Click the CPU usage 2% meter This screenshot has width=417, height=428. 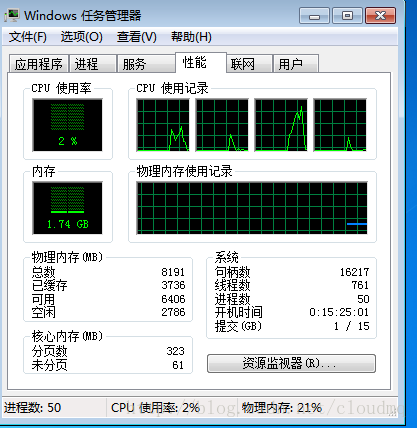pyautogui.click(x=67, y=125)
